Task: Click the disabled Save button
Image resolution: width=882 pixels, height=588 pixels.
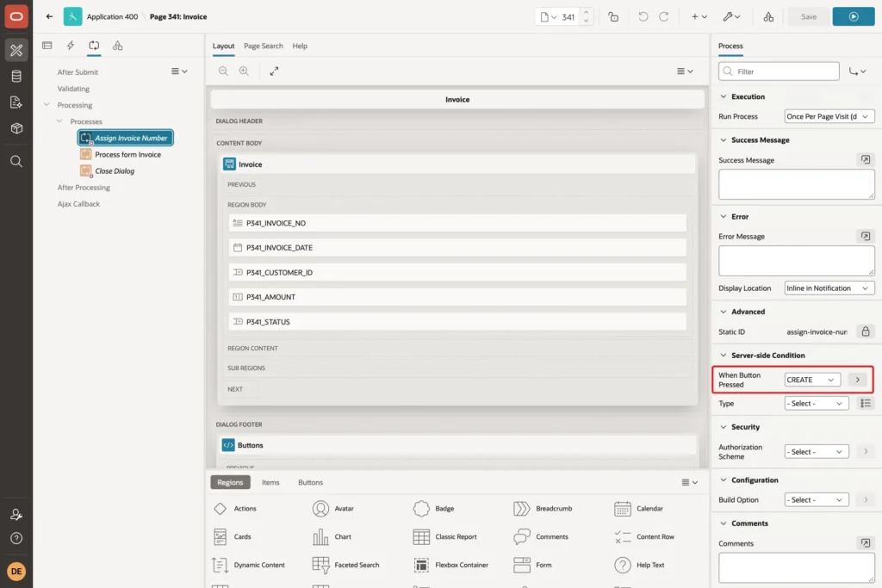Action: tap(809, 17)
